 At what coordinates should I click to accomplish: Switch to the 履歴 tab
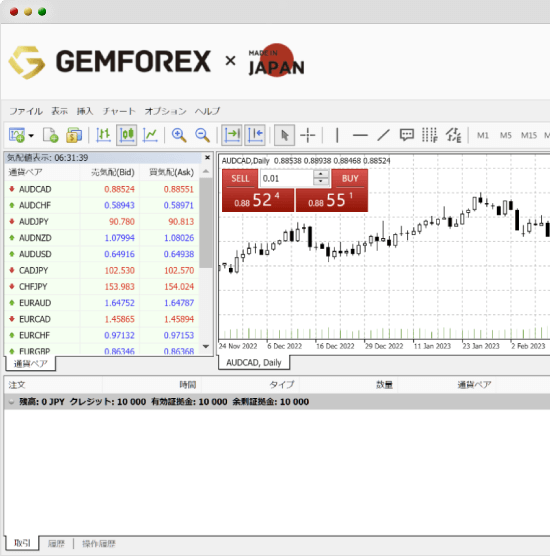[x=56, y=544]
